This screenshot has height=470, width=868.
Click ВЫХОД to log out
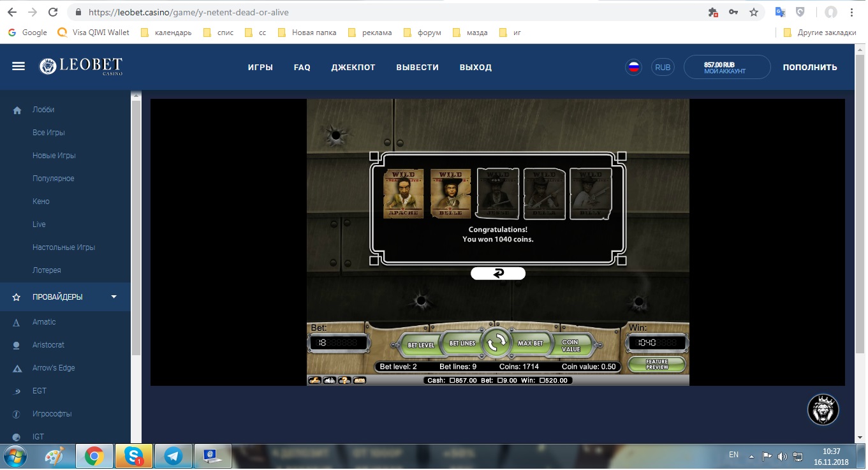[x=475, y=67]
